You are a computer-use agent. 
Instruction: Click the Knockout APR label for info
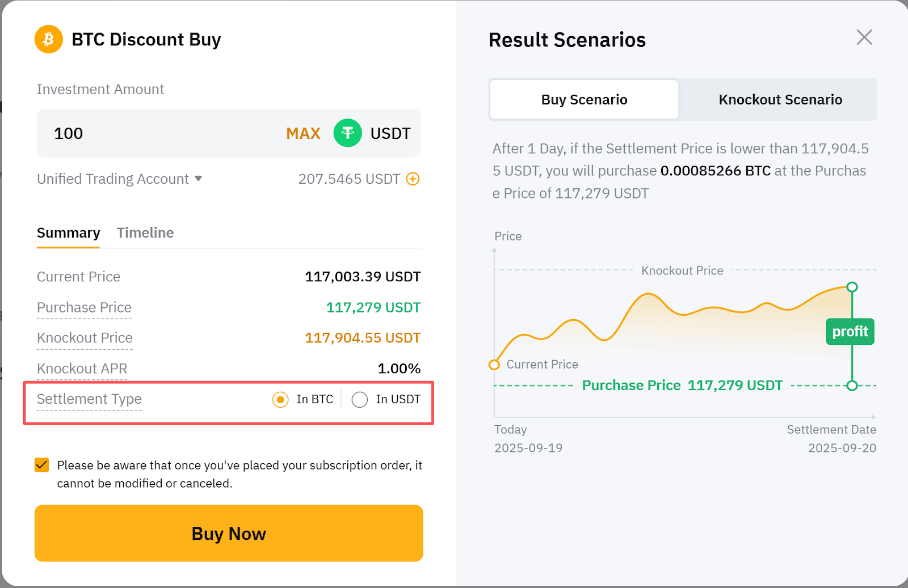pyautogui.click(x=82, y=369)
